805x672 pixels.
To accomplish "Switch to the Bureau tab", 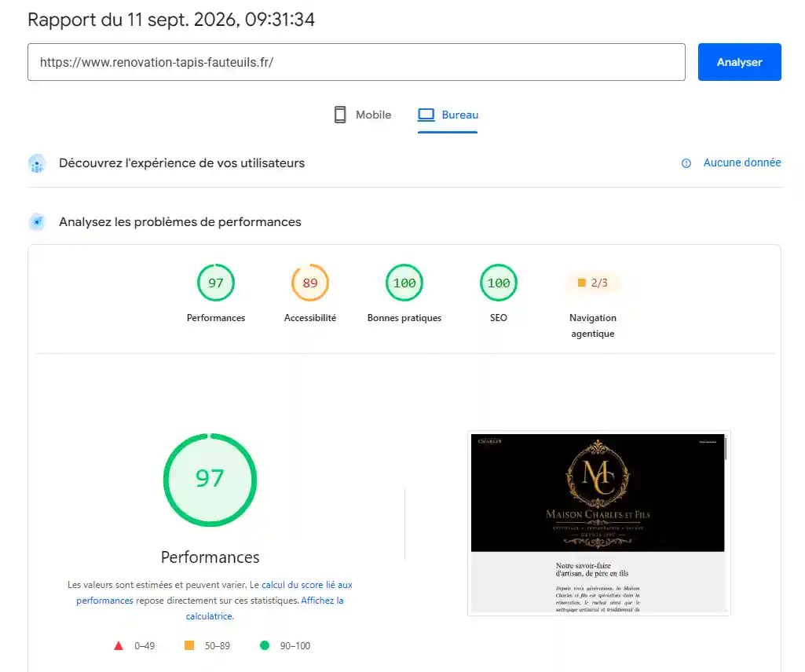I will coord(448,115).
